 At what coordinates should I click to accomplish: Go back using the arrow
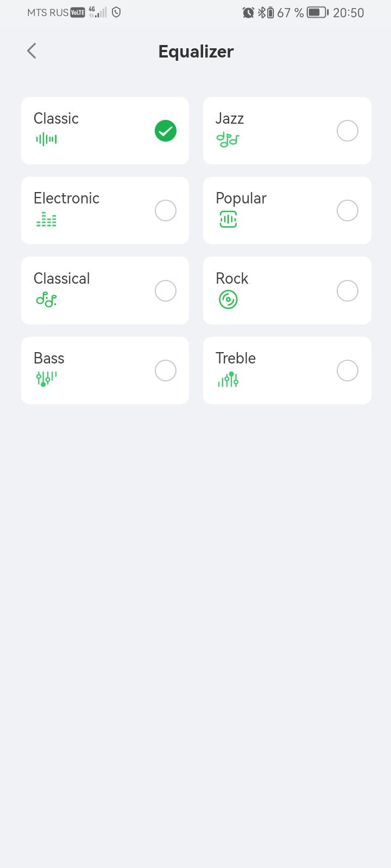click(x=31, y=51)
